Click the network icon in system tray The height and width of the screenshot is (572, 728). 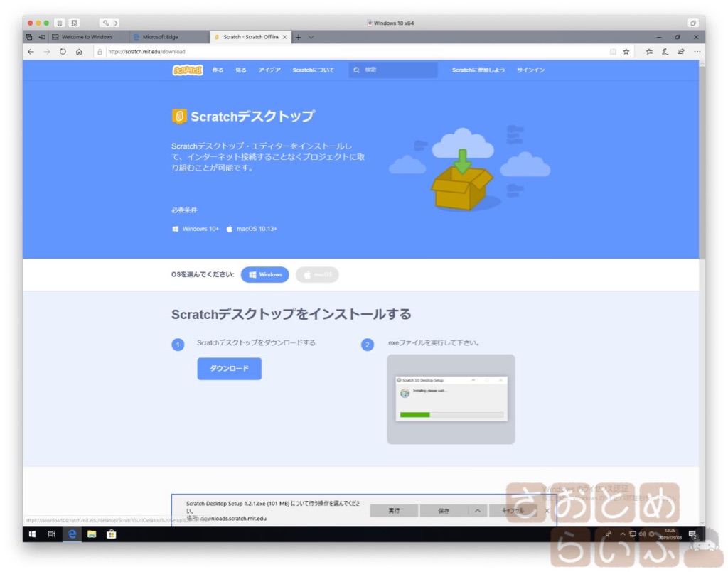(x=632, y=534)
